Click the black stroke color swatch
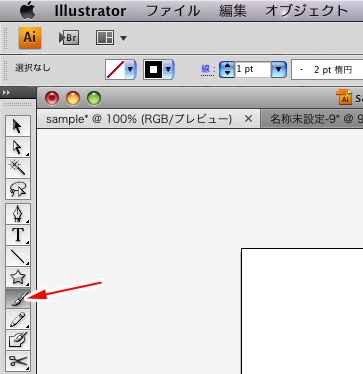Screen dimensions: 363x374 pyautogui.click(x=153, y=70)
